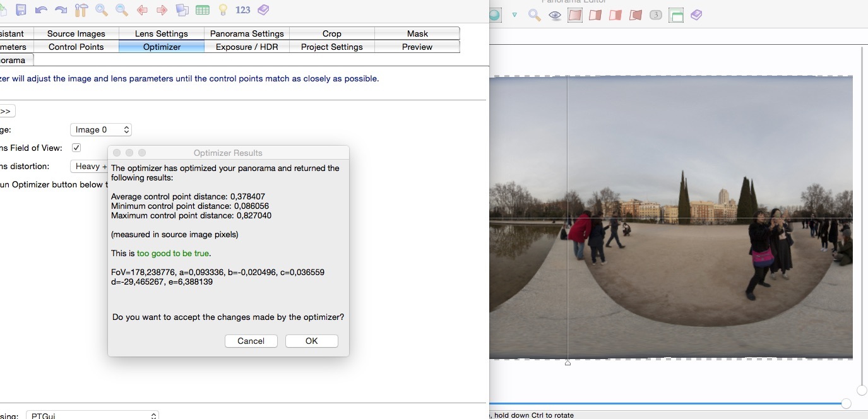Image resolution: width=868 pixels, height=419 pixels.
Task: Open the small triangle dropdown in Panorama Editor
Action: coord(514,15)
